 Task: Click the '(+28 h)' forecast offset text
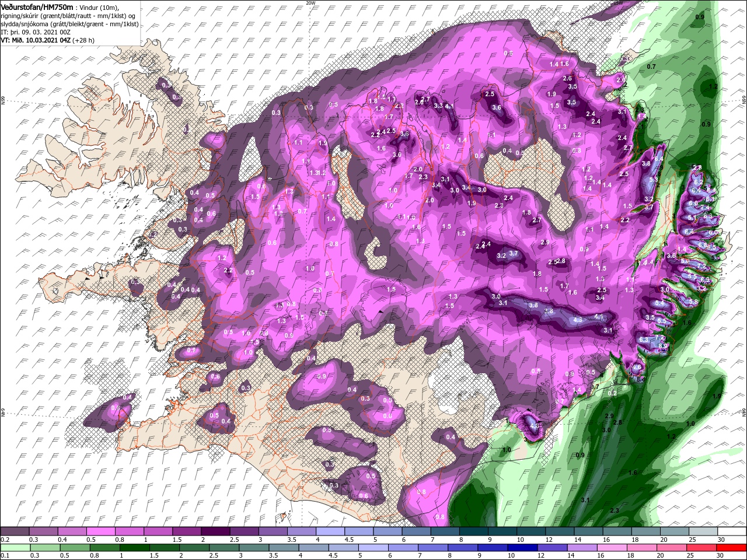[84, 40]
